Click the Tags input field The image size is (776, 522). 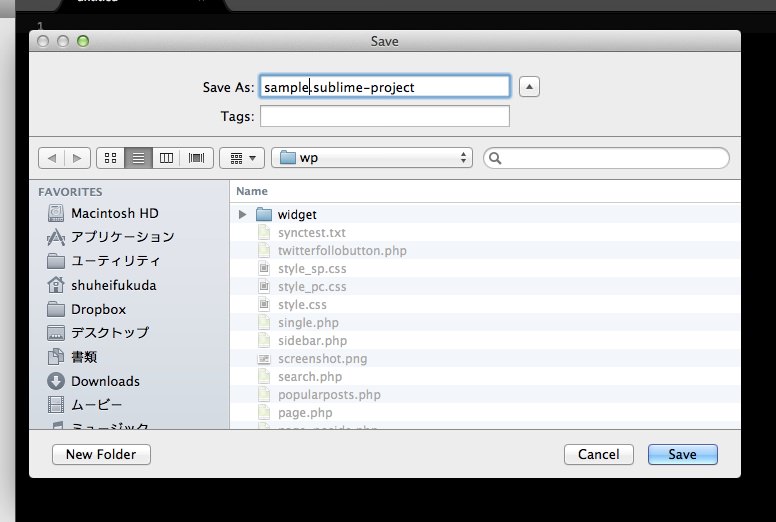[x=385, y=116]
